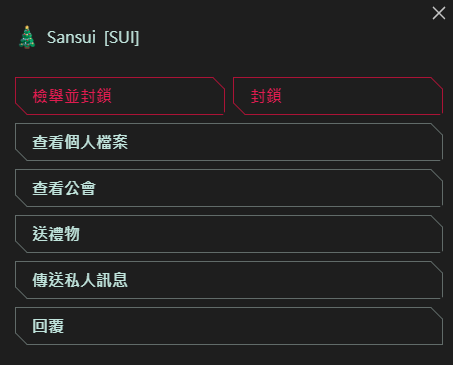The height and width of the screenshot is (365, 453).
Task: Close the player menu with the X
Action: (439, 13)
